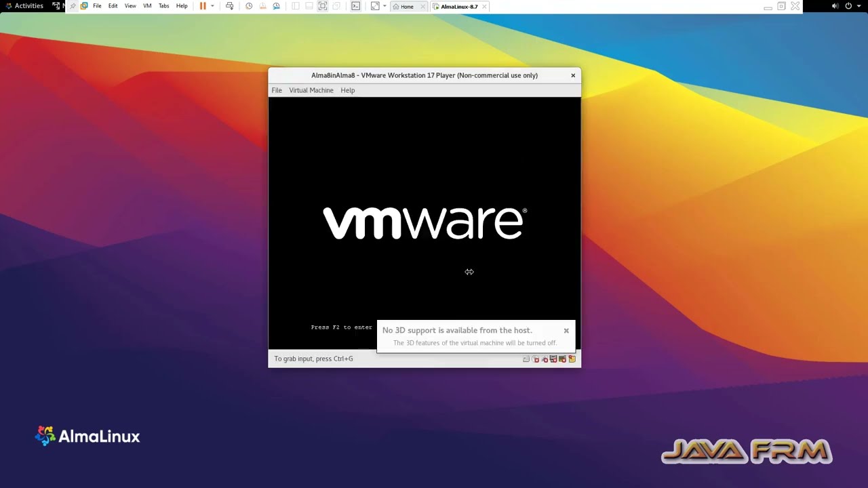Image resolution: width=868 pixels, height=488 pixels.
Task: Toggle the sidebar layout icon
Action: 295,6
